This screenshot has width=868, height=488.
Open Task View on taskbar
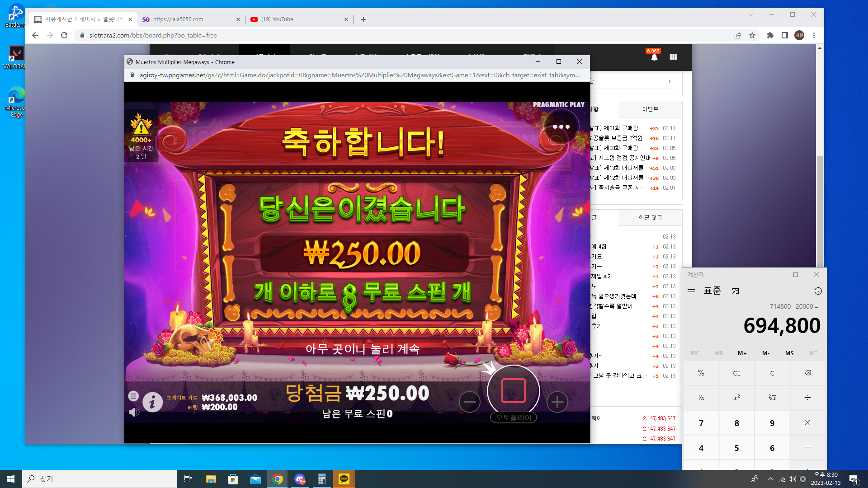[x=188, y=479]
